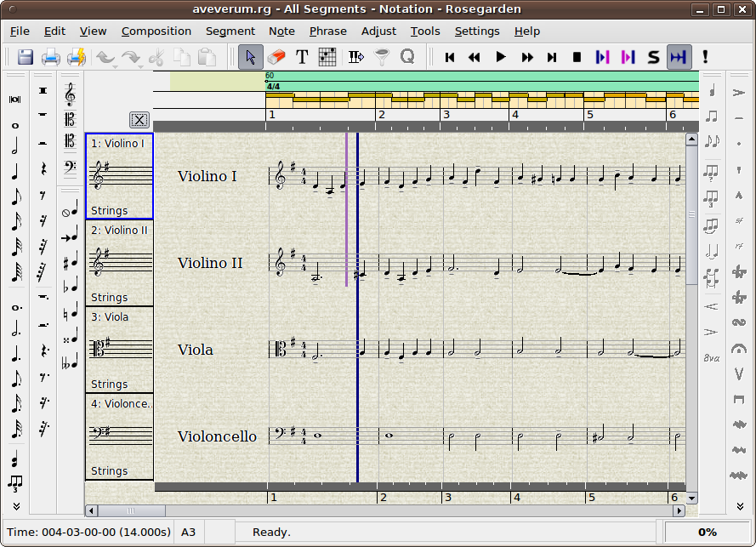Expand hidden note tools via bottom-left chevron

click(14, 504)
